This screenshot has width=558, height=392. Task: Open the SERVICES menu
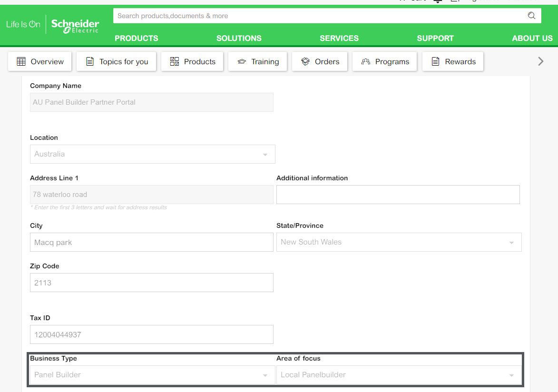tap(339, 38)
